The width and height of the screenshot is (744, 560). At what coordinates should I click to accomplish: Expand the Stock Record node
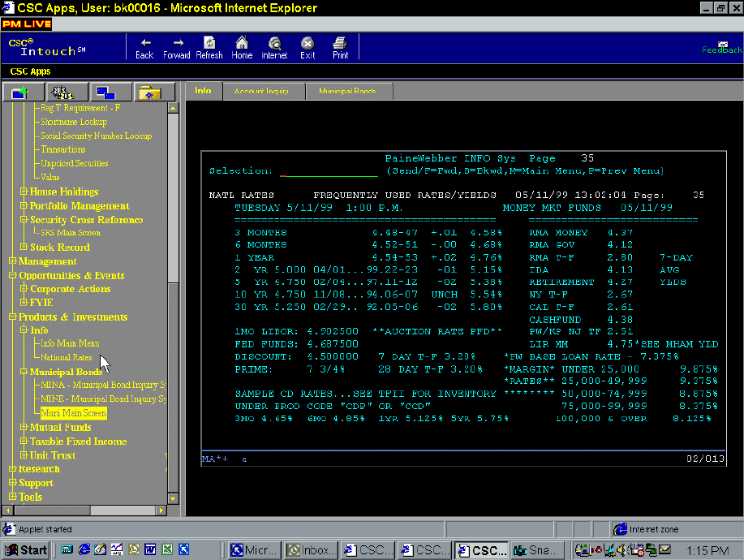click(x=24, y=247)
